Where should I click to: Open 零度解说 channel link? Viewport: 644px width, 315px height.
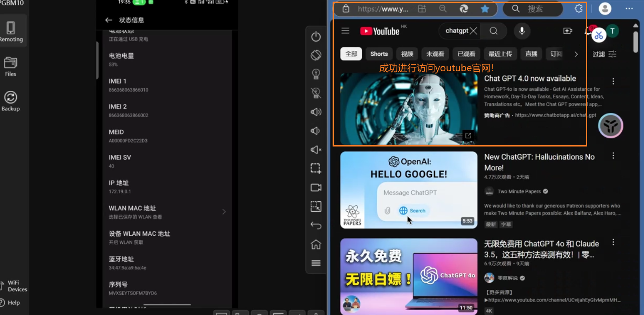click(507, 278)
